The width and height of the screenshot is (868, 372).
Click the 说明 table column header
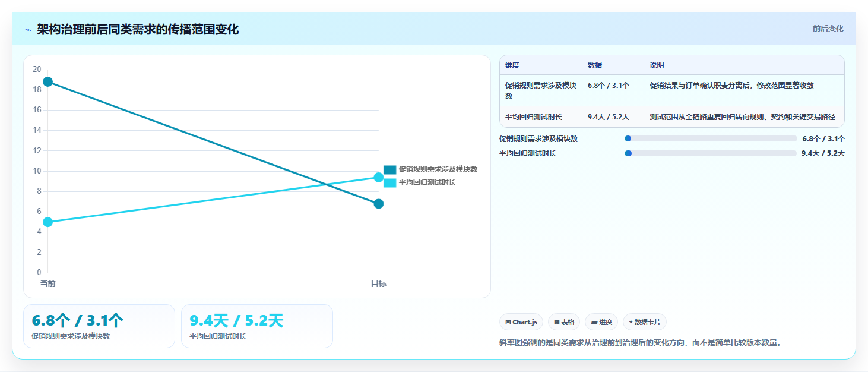[x=657, y=65]
